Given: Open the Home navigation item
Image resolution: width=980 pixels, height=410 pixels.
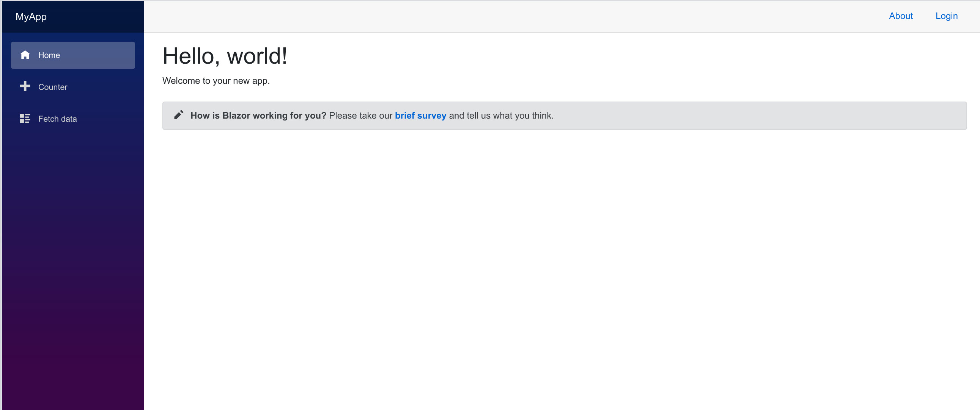Looking at the screenshot, I should click(73, 55).
